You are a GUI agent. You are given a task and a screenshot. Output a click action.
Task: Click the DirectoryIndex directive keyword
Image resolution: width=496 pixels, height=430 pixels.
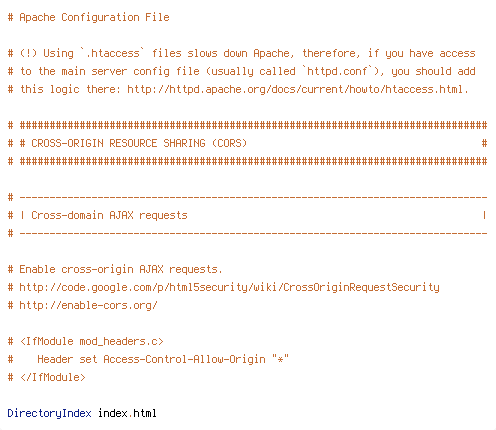[x=49, y=413]
